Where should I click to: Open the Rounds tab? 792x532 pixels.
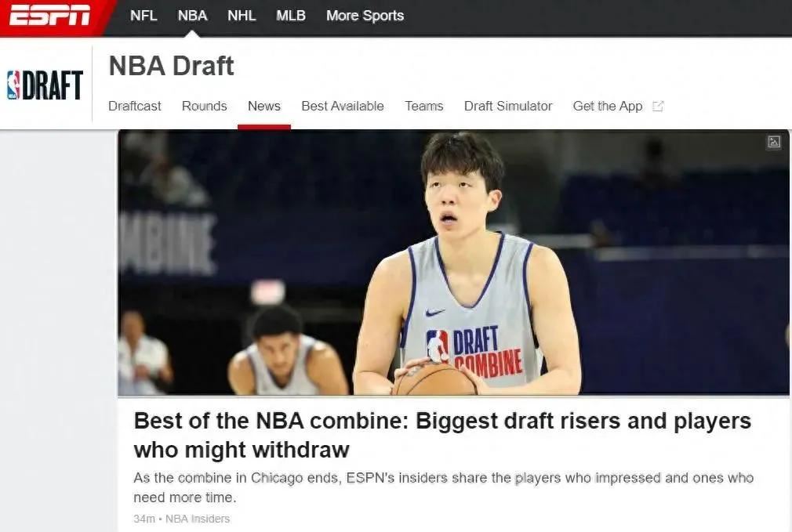coord(204,106)
